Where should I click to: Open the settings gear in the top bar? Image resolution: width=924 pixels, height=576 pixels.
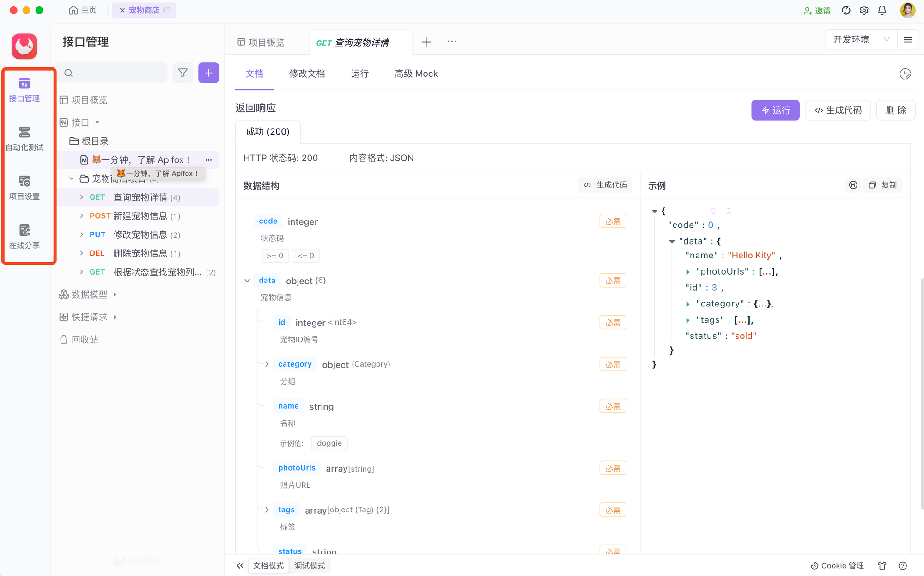tap(864, 10)
